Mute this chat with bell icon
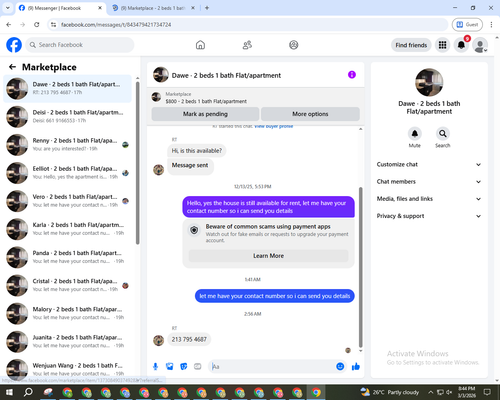Screen dimensions: 500x400 pyautogui.click(x=414, y=134)
